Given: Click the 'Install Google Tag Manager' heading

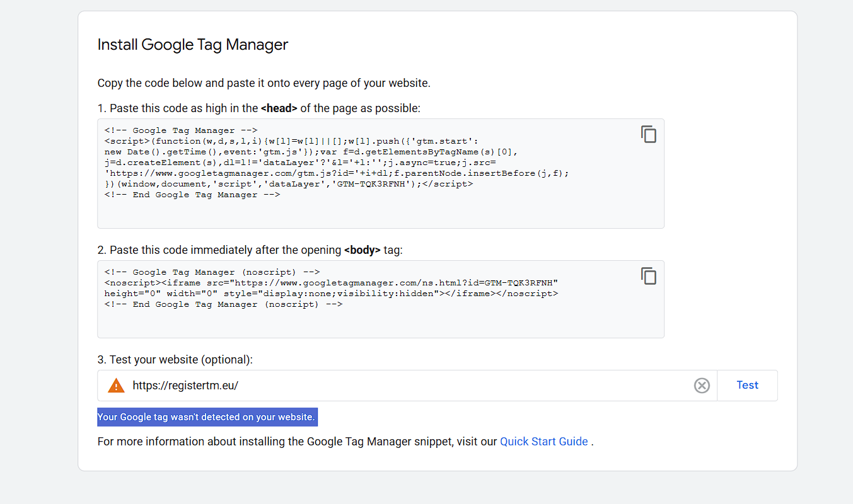Looking at the screenshot, I should 193,45.
